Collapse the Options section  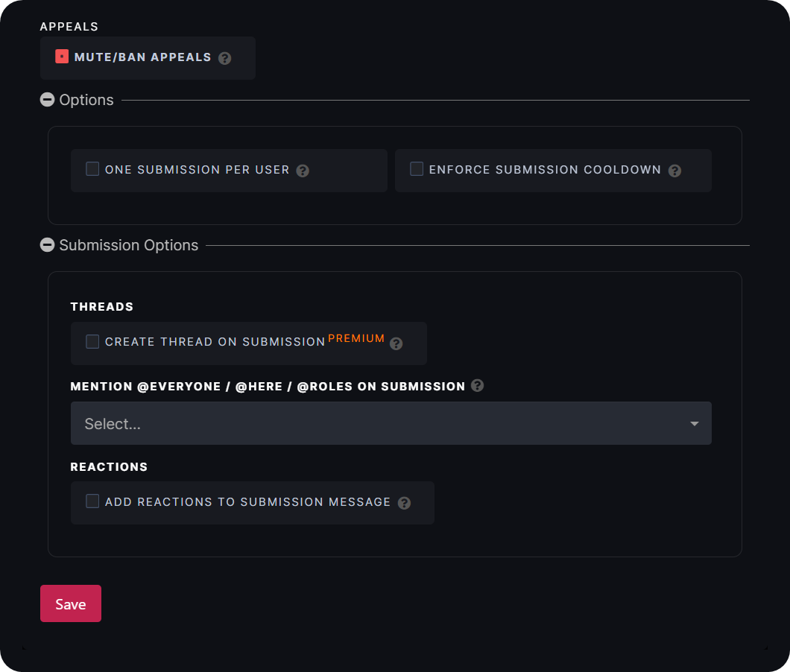[x=48, y=99]
